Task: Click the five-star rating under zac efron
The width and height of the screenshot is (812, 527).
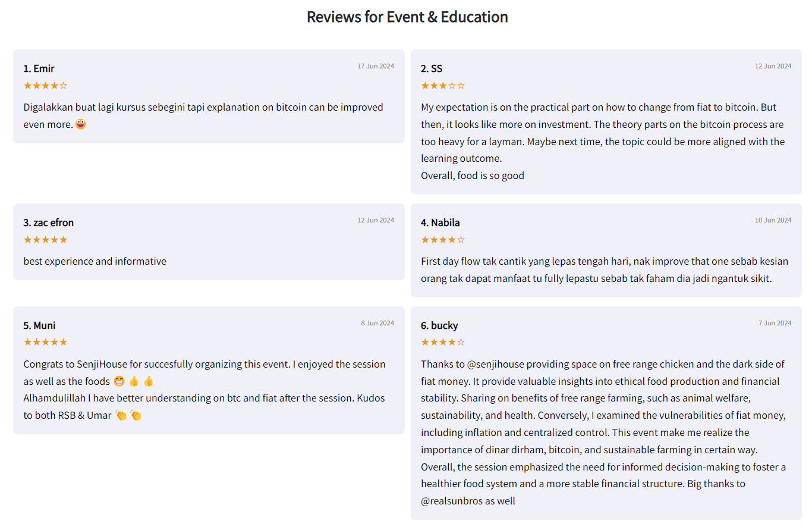Action: coord(46,240)
